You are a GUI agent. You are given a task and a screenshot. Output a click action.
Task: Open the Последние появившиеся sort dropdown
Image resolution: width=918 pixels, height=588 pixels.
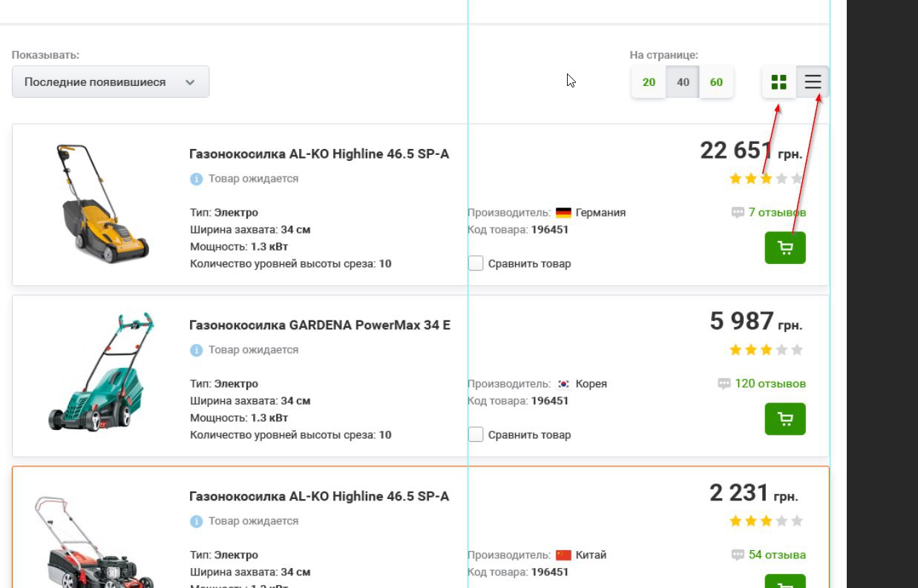pyautogui.click(x=111, y=82)
